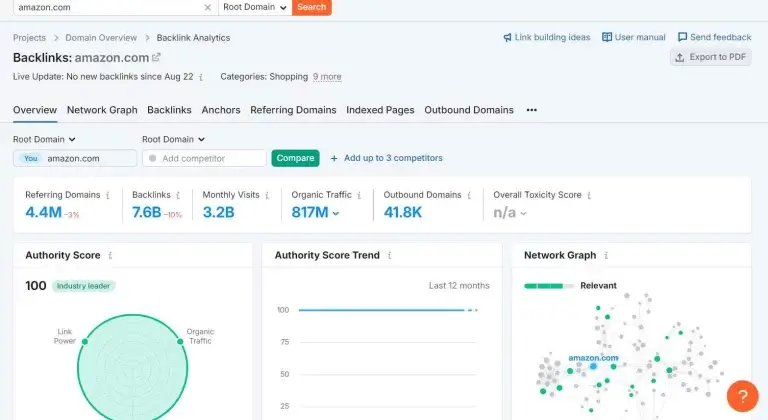Open the Referring Domains tab
The image size is (768, 420).
[x=293, y=110]
